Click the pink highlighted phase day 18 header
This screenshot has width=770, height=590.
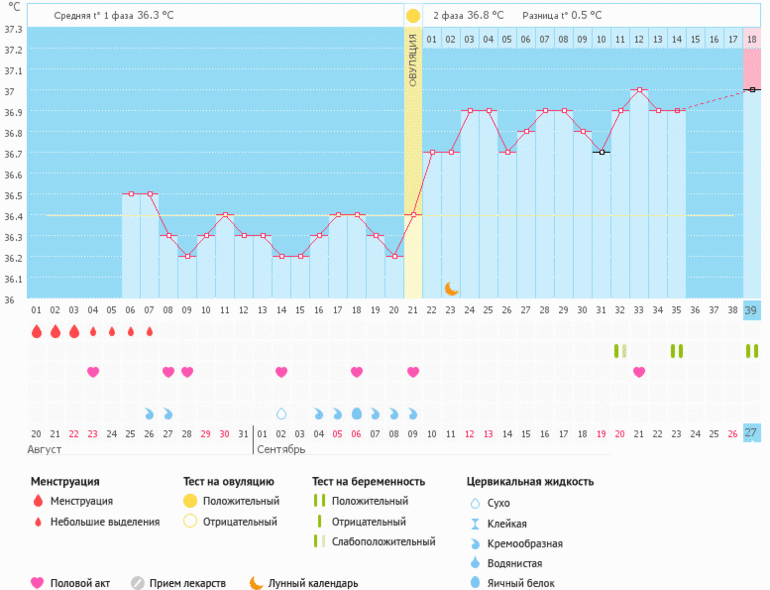(751, 39)
